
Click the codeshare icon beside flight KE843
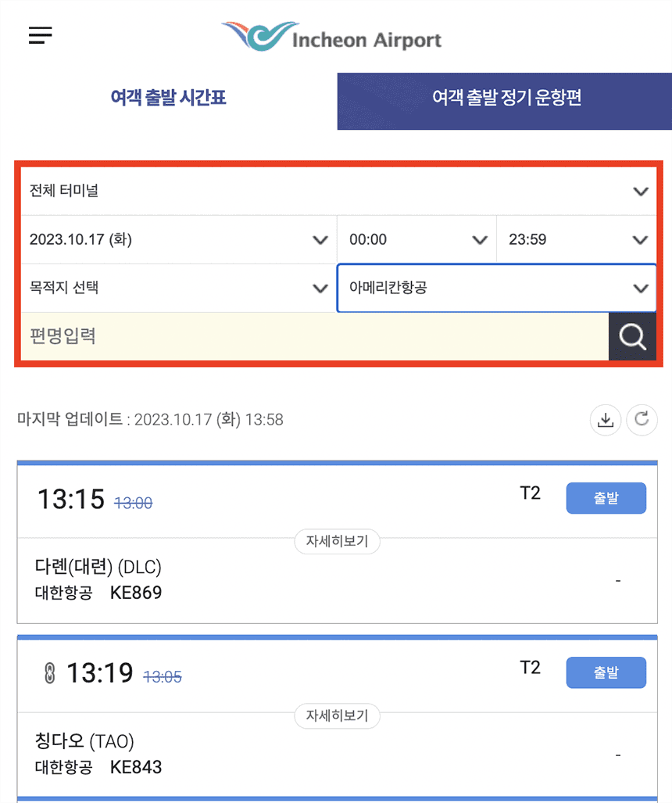50,671
